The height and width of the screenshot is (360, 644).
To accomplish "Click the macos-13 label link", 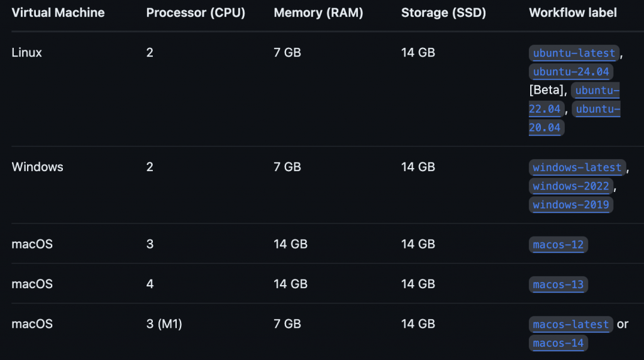I will [x=558, y=284].
